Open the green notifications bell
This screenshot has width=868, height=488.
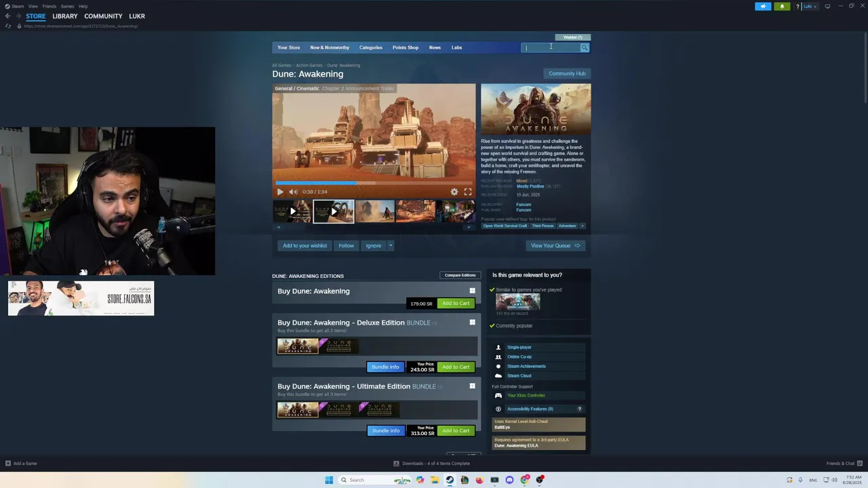click(782, 6)
